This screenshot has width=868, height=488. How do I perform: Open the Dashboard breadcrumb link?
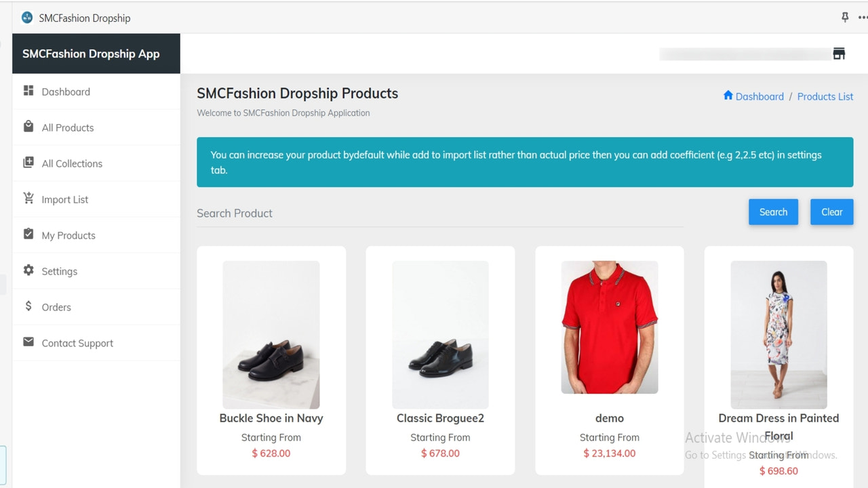(x=759, y=96)
